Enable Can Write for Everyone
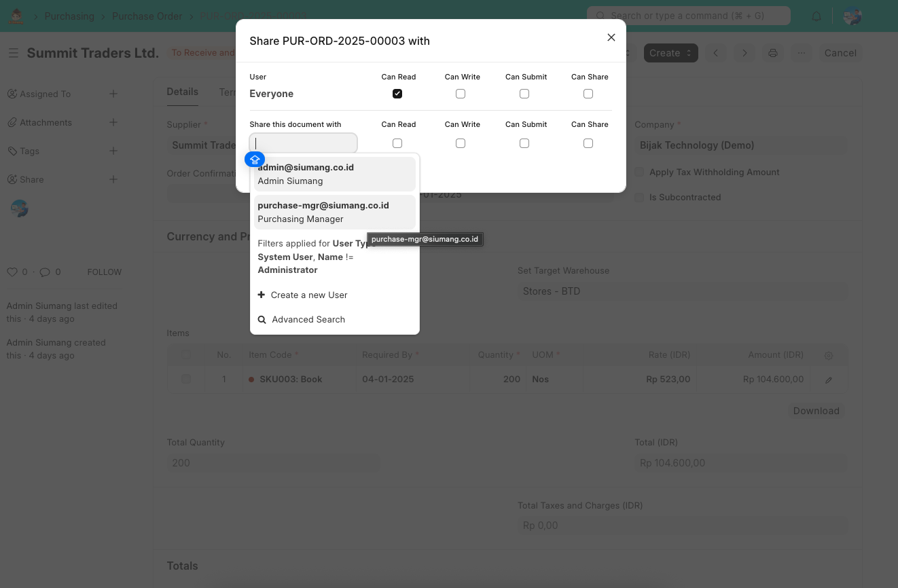898x588 pixels. coord(461,94)
